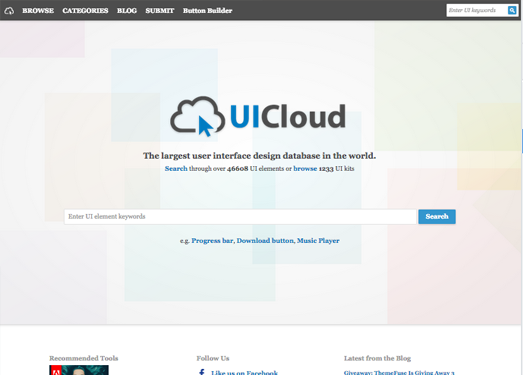The height and width of the screenshot is (375, 523).
Task: Open the Button Builder tool
Action: (x=207, y=11)
